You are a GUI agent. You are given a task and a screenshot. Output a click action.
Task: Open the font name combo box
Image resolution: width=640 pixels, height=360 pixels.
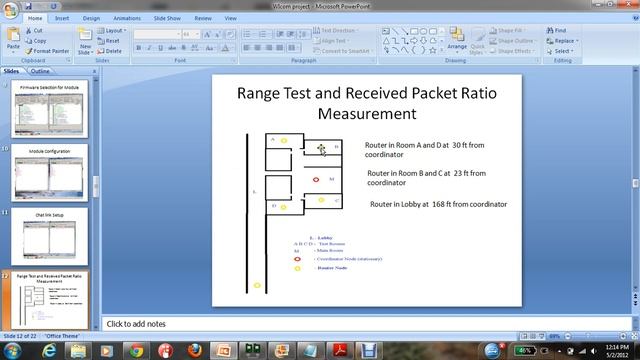pos(157,34)
